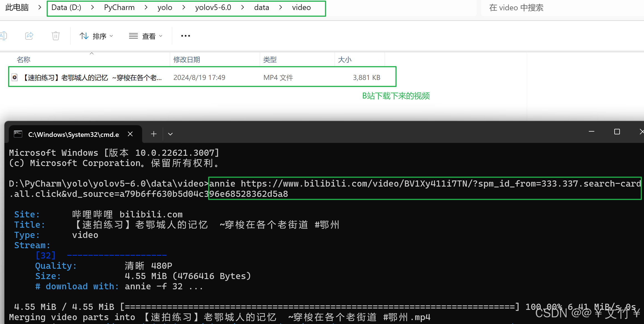Select the C:\Windows\System32\cmd.exe tab

[74, 134]
